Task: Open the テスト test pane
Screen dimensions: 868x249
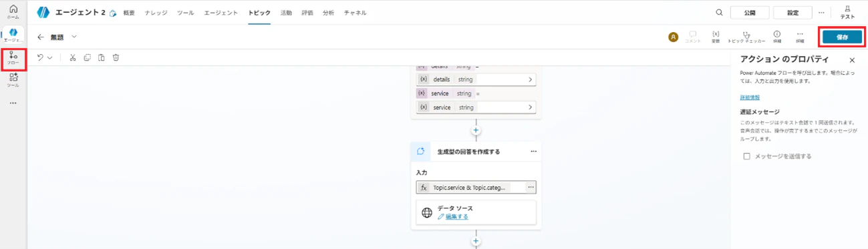Action: coord(847,13)
